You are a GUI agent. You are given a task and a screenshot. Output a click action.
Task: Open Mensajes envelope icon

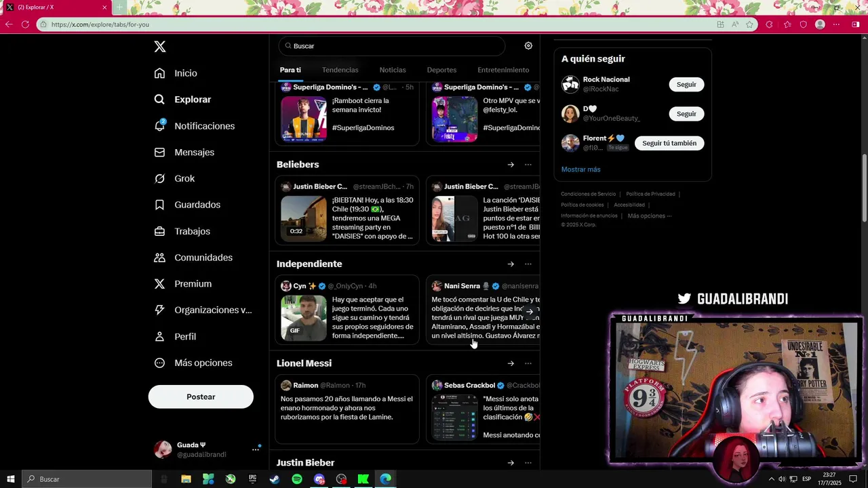160,152
